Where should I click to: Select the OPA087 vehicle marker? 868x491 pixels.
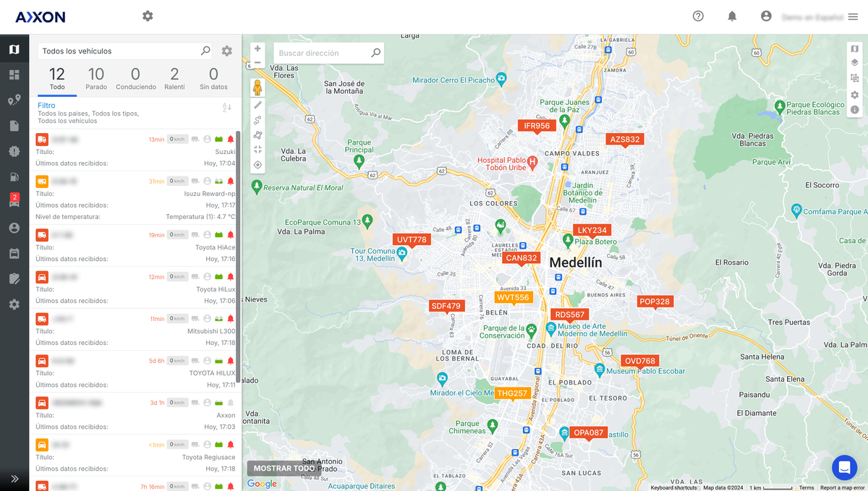pos(588,432)
